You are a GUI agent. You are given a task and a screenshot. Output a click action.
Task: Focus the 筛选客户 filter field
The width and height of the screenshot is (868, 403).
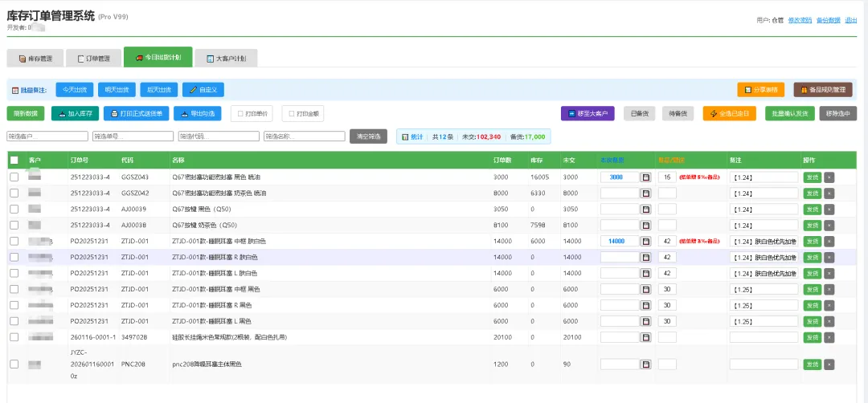[x=47, y=136]
